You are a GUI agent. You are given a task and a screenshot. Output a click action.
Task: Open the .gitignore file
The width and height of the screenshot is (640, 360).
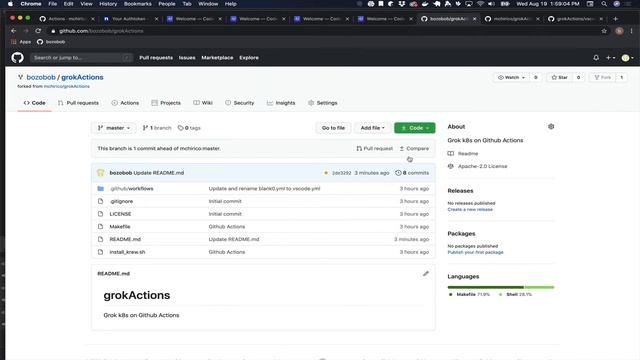point(121,201)
